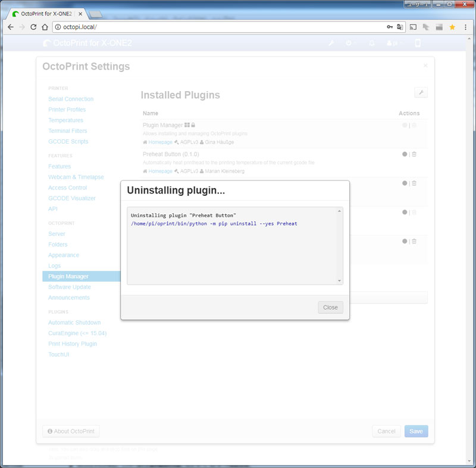Viewport: 476px width, 468px height.
Task: Open Terminal Filters section
Action: coord(68,131)
